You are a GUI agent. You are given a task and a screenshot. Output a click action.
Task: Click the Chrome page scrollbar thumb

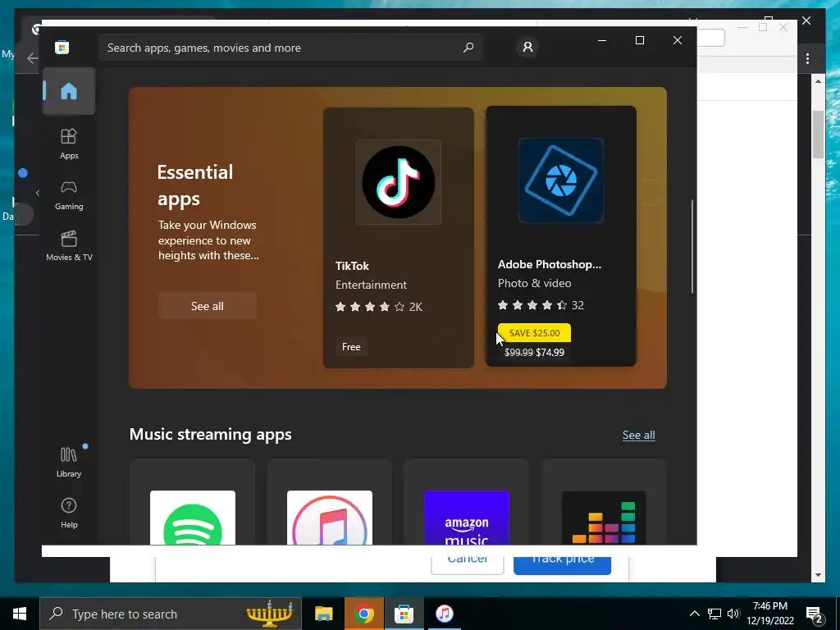(818, 135)
